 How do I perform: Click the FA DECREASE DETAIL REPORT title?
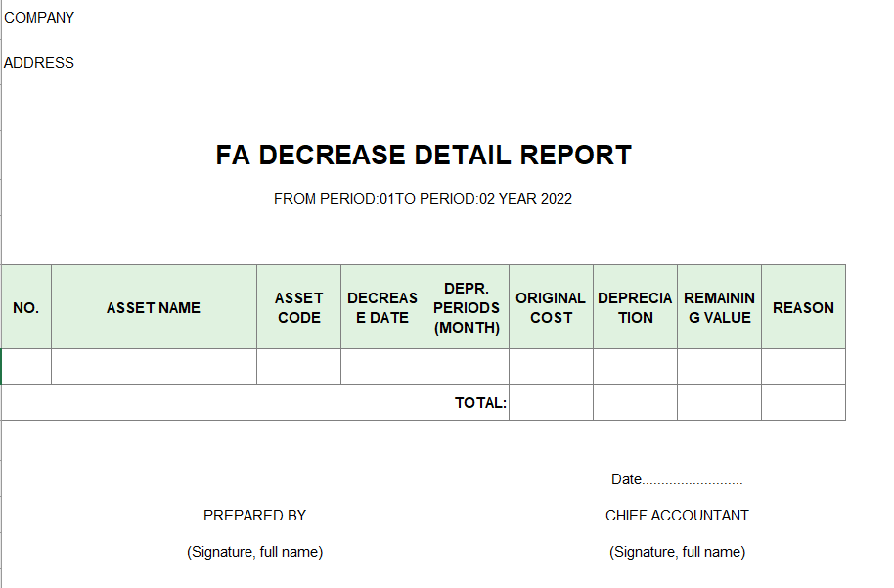pos(424,156)
